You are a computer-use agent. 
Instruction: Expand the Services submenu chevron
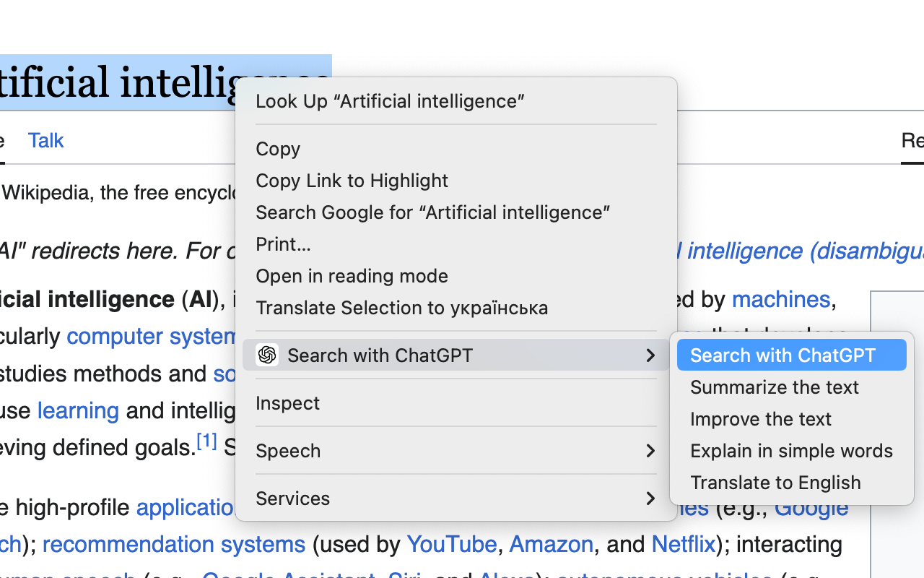click(650, 499)
